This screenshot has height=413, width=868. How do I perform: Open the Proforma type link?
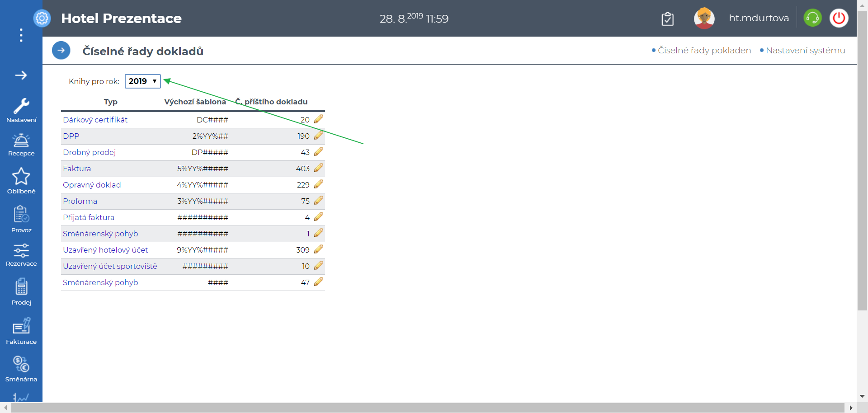[x=80, y=201]
